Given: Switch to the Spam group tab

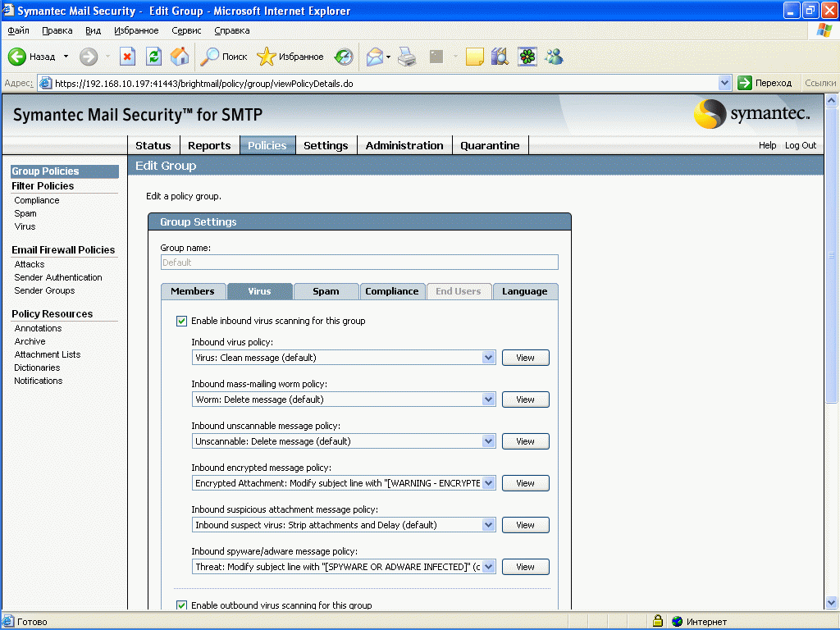Looking at the screenshot, I should pyautogui.click(x=326, y=291).
